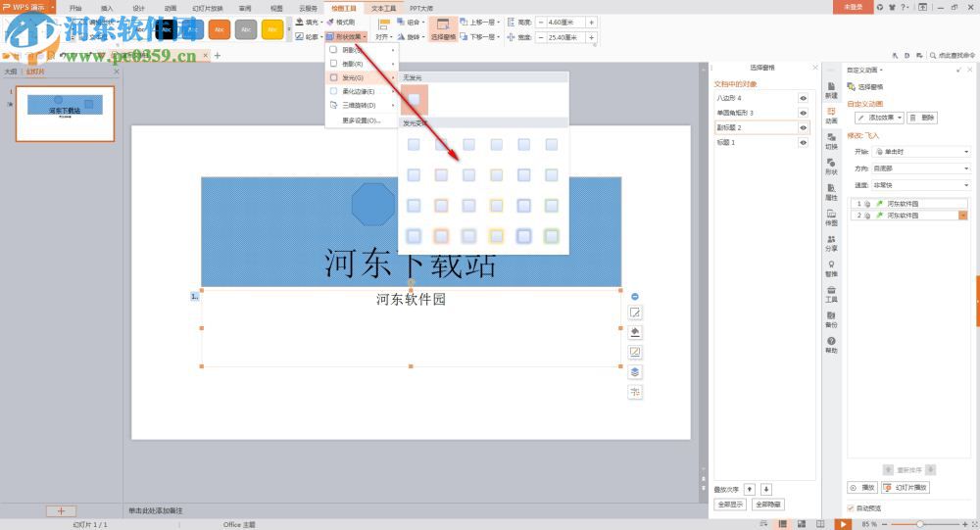Viewport: 980px width, 530px height.
Task: Click the floating layers icon beside text box
Action: pos(635,372)
